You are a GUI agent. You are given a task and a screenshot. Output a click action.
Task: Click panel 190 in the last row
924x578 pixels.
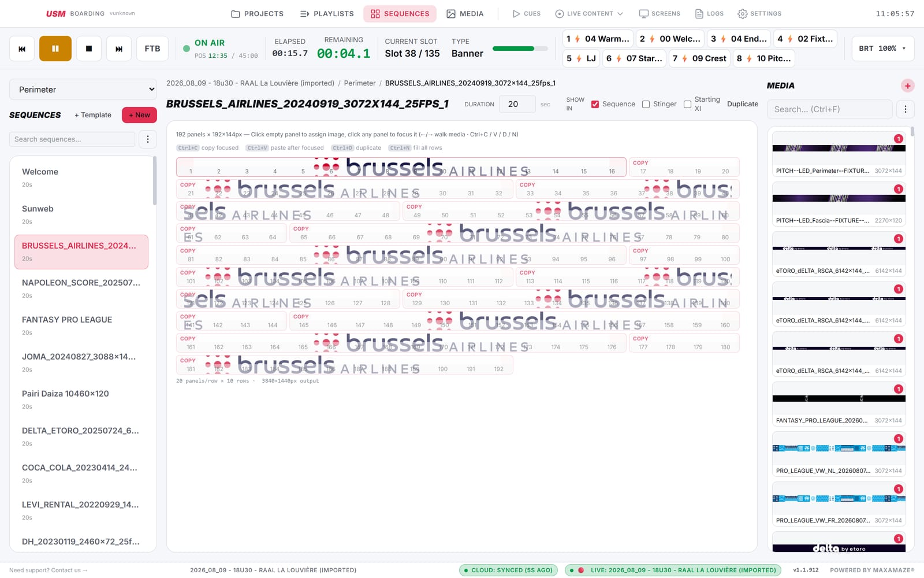click(442, 365)
